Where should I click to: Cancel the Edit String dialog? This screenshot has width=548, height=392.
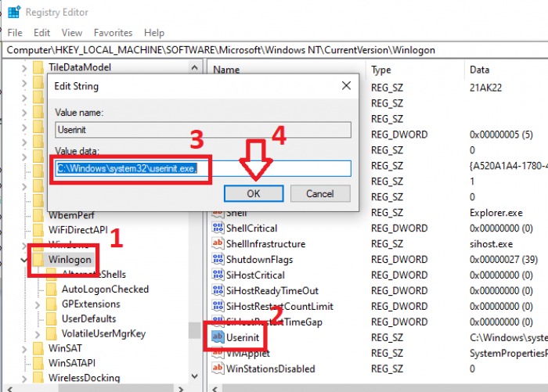click(x=319, y=193)
